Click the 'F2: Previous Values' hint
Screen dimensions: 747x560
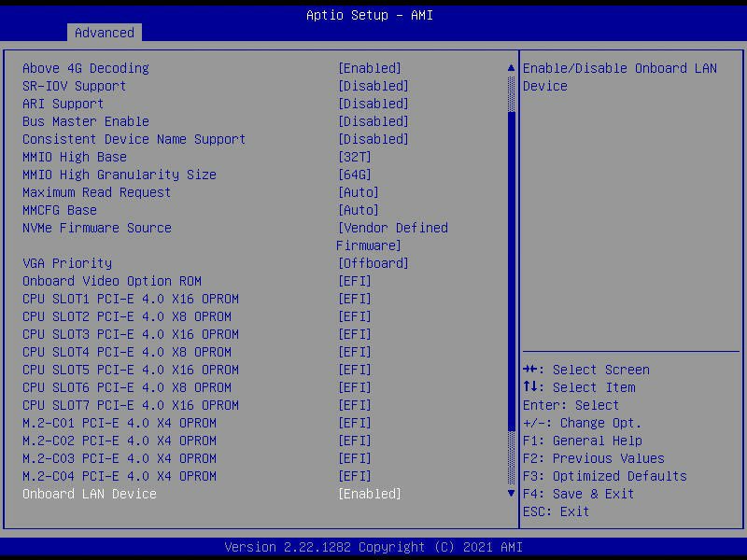tap(594, 458)
